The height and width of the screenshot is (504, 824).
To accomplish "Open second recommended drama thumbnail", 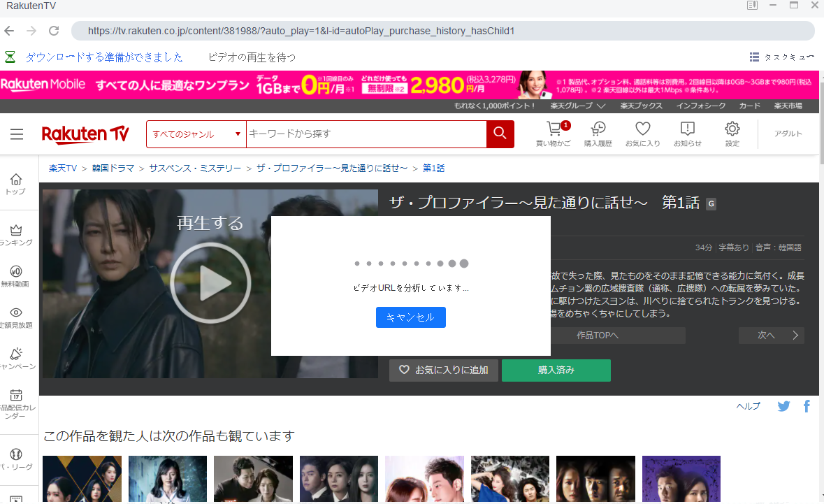I will pos(168,479).
